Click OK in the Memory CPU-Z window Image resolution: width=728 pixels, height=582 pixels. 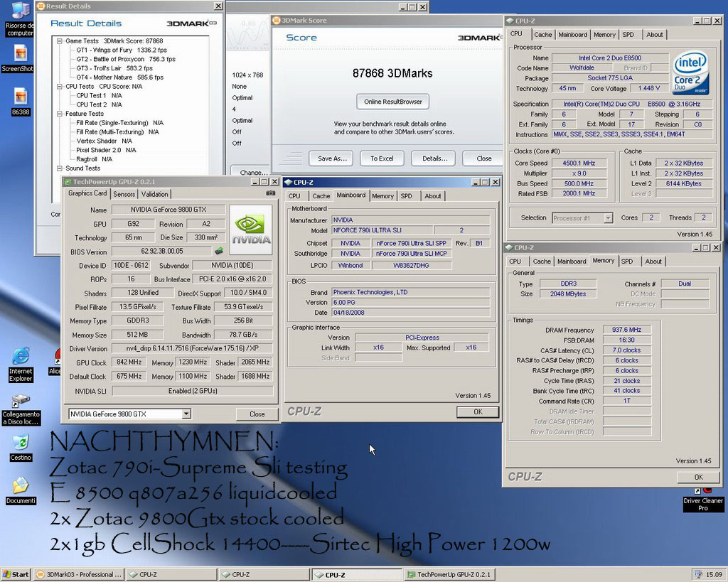[x=698, y=477]
